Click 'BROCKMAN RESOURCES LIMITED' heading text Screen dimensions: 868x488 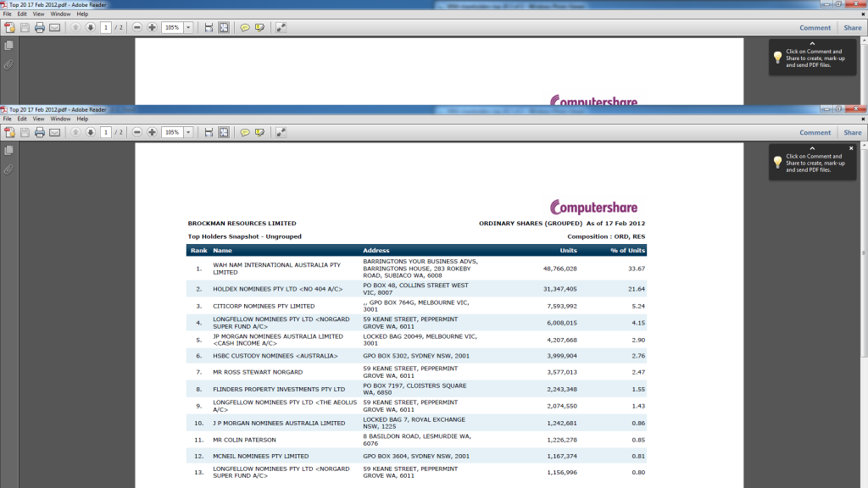point(242,224)
